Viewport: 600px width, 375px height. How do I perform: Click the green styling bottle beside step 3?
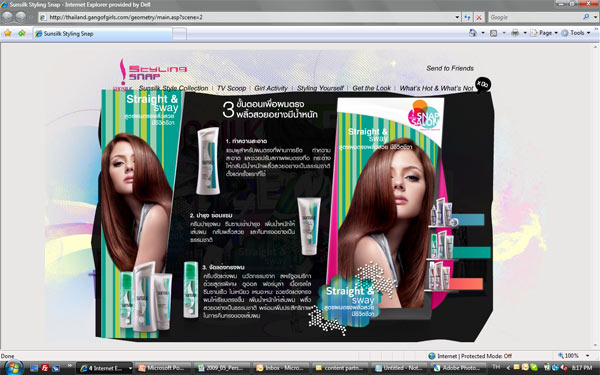pyautogui.click(x=191, y=290)
